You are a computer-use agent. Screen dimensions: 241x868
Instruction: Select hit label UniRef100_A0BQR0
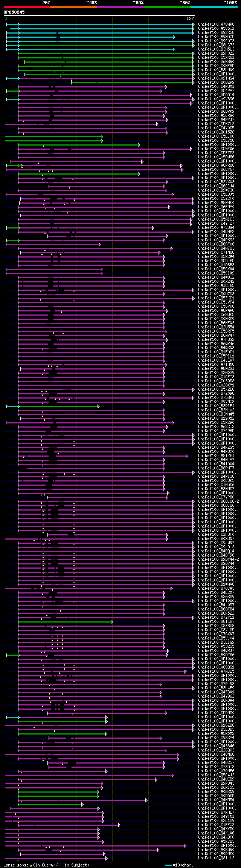(216, 850)
